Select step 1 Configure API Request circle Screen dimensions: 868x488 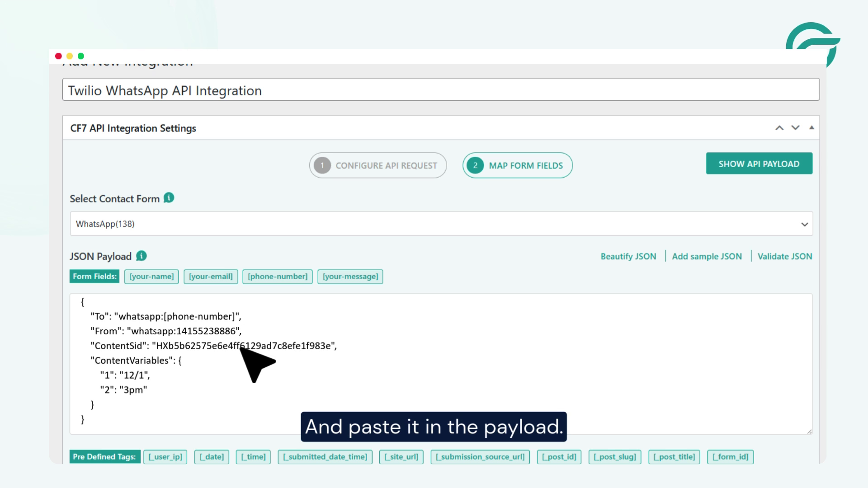322,165
